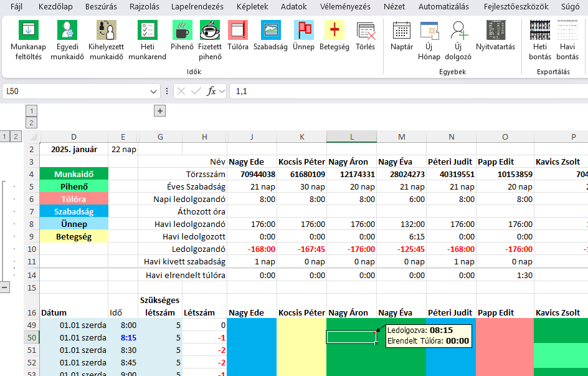
Task: Add new employee with Új dolgozó
Action: pyautogui.click(x=460, y=31)
